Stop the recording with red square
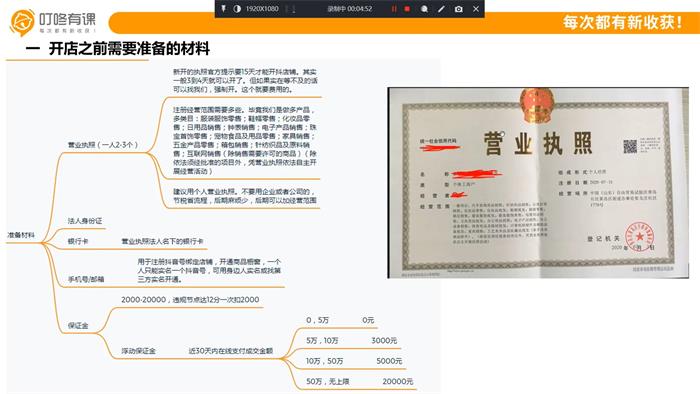This screenshot has width=700, height=394. [x=407, y=8]
